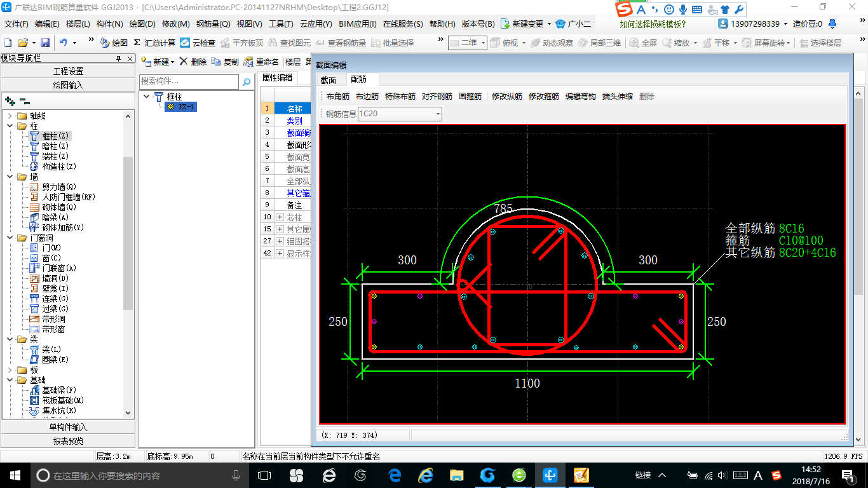Screen dimensions: 868x488
Task: Click the search magnifier icon
Action: point(247,82)
